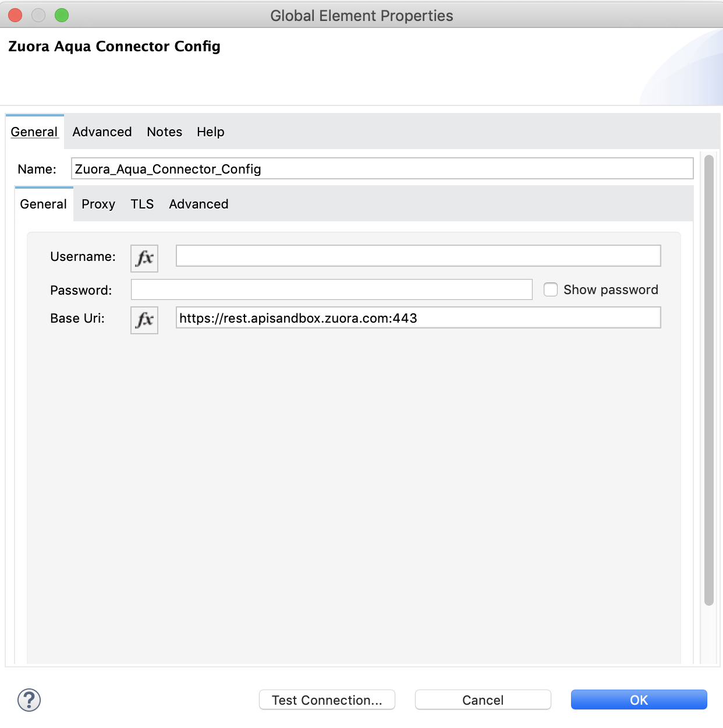Select the Base Uri text field

[x=418, y=317]
